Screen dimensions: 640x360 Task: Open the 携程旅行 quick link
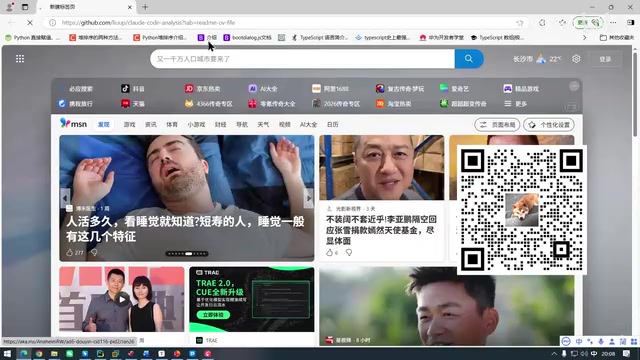75,104
